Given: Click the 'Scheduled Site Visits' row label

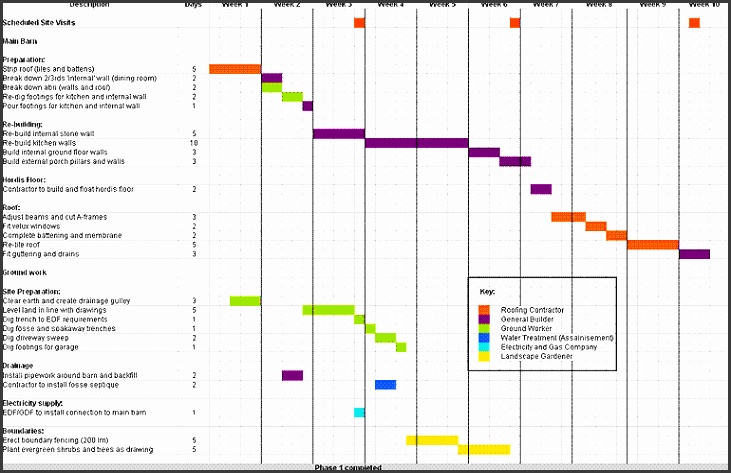Looking at the screenshot, I should coord(39,22).
